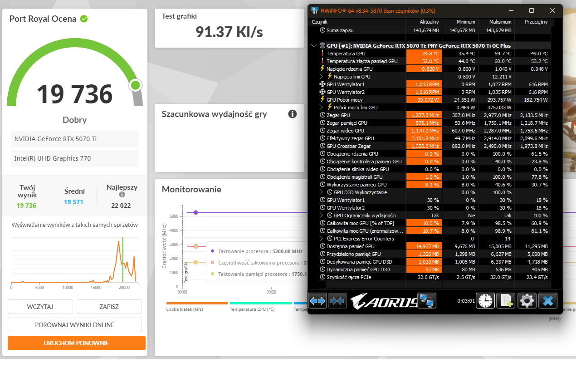Click NVIDIA GeForce RTX 5070 Ti field
Viewport: 576px width, 392px height.
click(x=75, y=139)
